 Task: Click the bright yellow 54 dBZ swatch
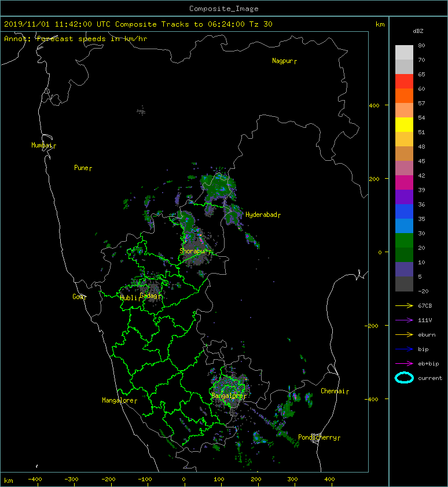click(x=404, y=124)
